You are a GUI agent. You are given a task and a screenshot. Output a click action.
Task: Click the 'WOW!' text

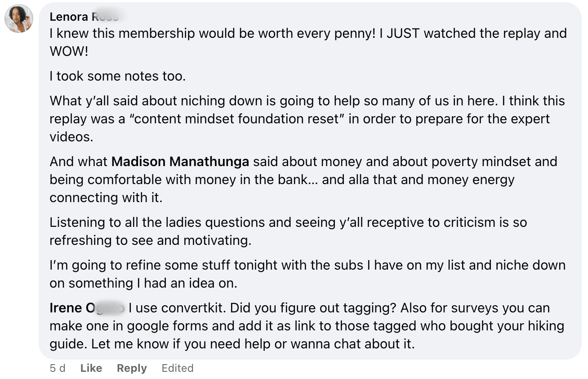69,51
